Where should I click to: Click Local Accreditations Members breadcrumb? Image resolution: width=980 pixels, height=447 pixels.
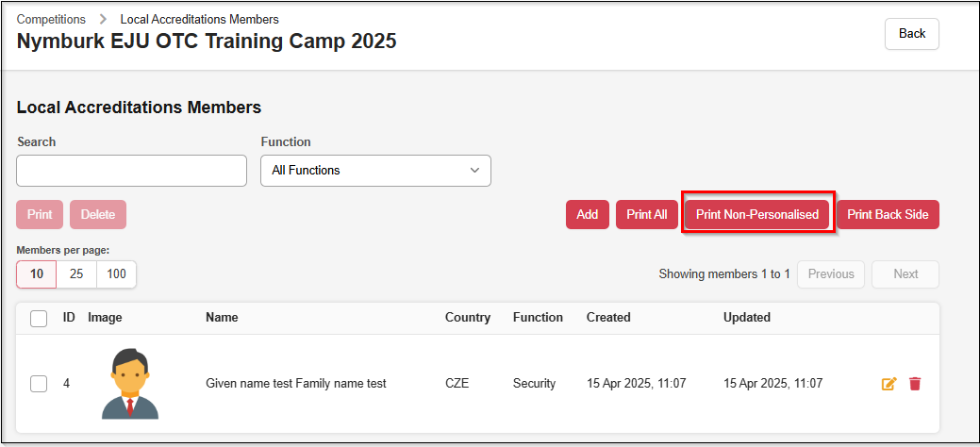pos(199,19)
